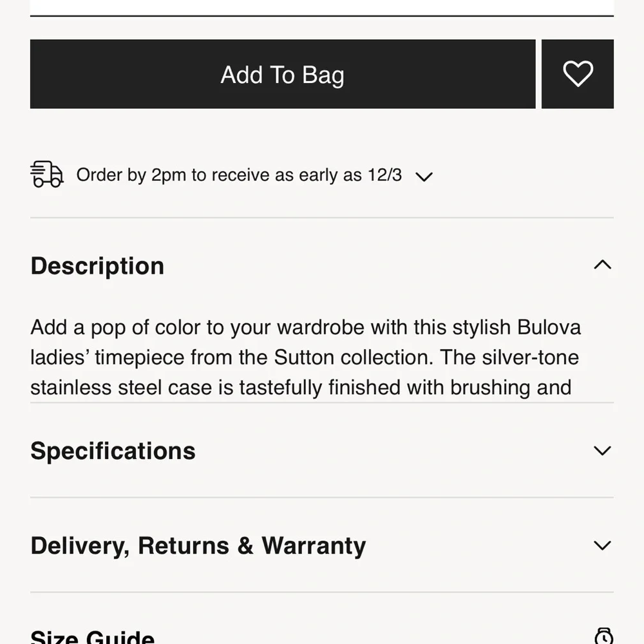Image resolution: width=644 pixels, height=644 pixels.
Task: Click the '12/3' delivery date text
Action: pos(384,175)
